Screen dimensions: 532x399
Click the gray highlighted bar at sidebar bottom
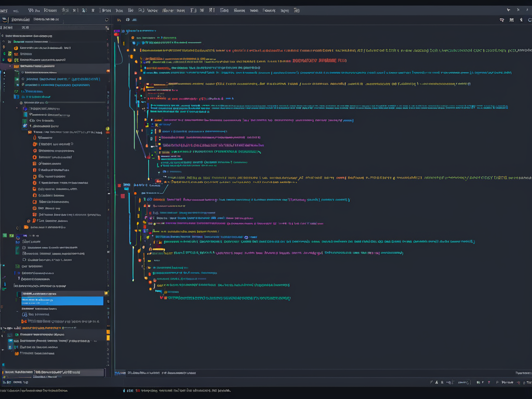(53, 372)
